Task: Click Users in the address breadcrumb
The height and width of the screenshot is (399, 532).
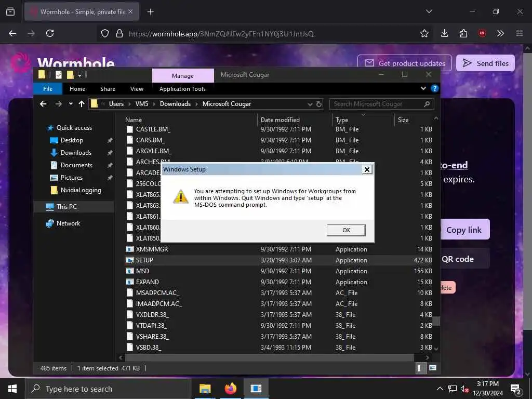Action: 116,104
